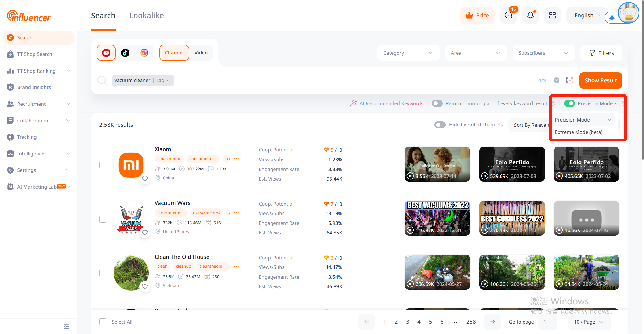Image resolution: width=644 pixels, height=334 pixels.
Task: Check the Select All checkbox
Action: pyautogui.click(x=103, y=322)
